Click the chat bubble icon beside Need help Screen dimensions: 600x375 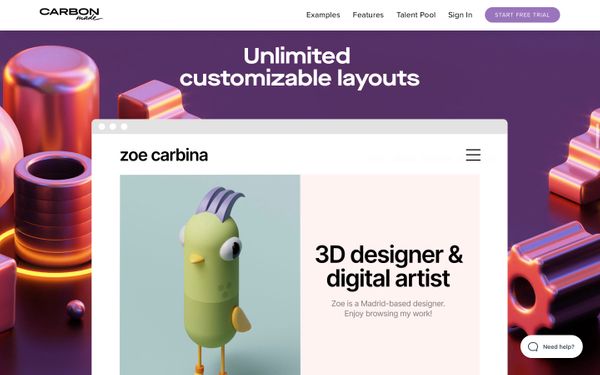tap(533, 347)
